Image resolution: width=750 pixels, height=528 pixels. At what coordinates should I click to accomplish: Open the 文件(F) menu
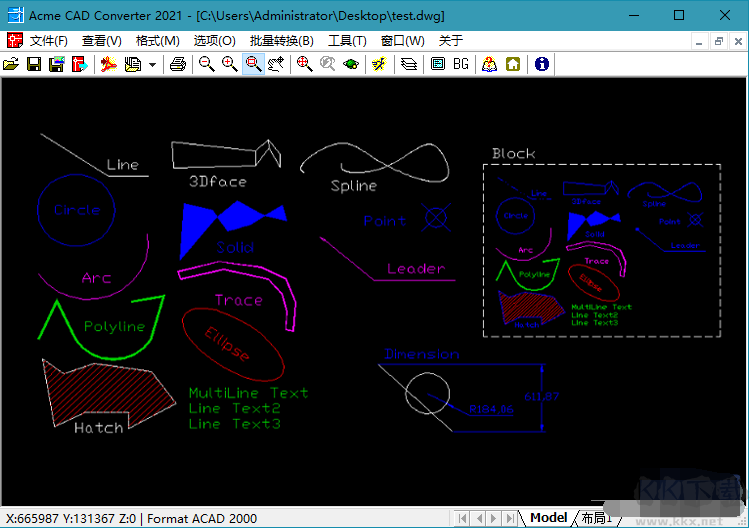click(x=49, y=41)
